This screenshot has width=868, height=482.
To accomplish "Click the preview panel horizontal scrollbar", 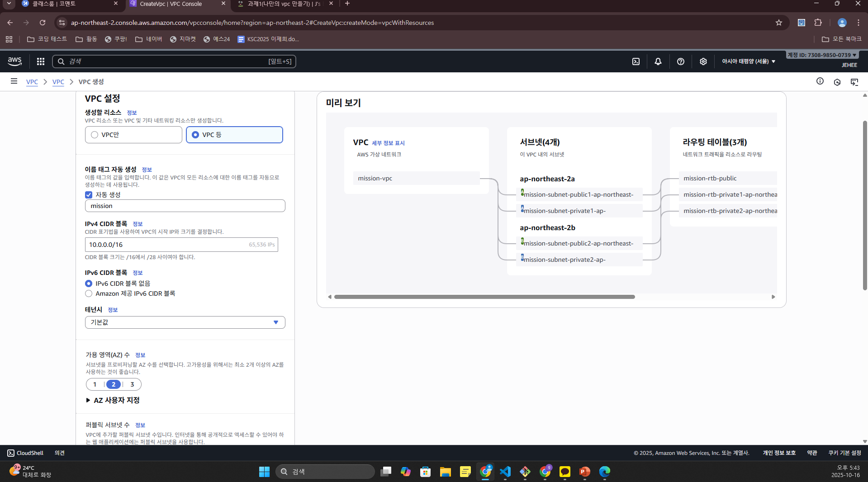I will click(484, 297).
